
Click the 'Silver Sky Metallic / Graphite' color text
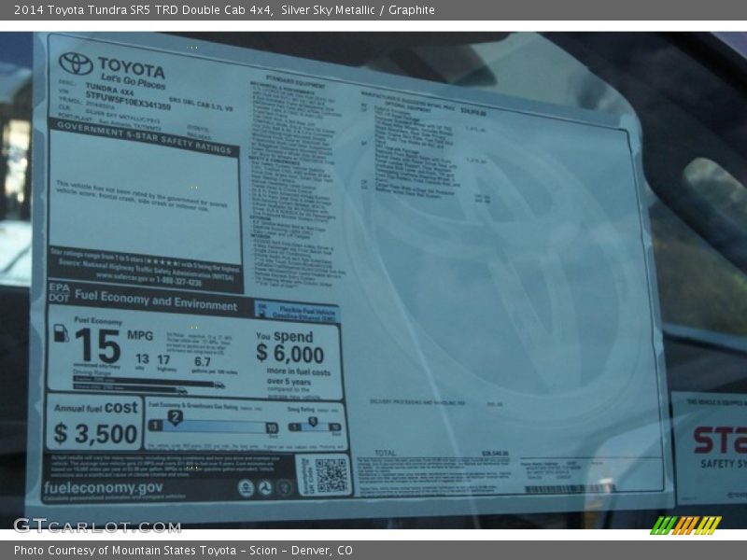(358, 10)
